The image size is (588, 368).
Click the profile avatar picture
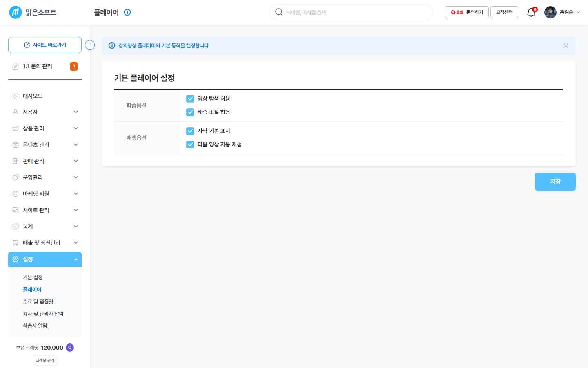click(x=550, y=12)
